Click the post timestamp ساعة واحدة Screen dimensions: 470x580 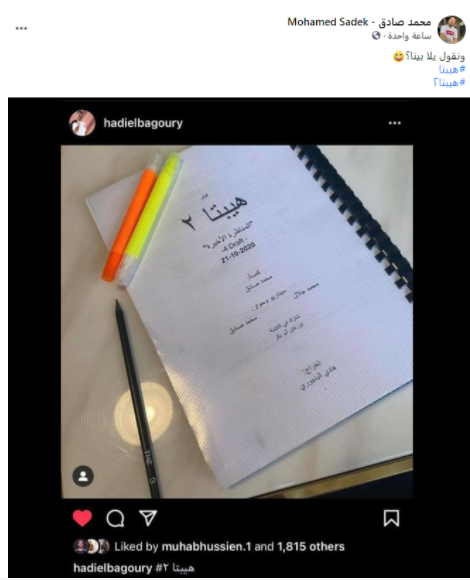point(409,36)
